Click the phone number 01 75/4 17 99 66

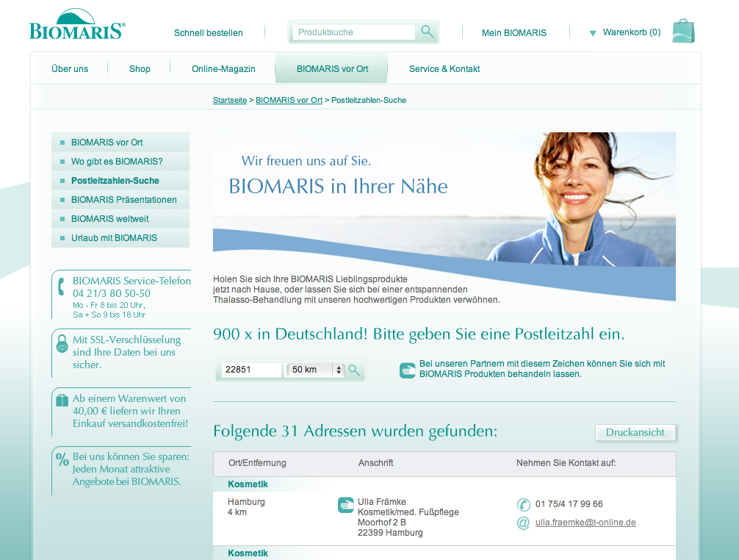pos(569,504)
